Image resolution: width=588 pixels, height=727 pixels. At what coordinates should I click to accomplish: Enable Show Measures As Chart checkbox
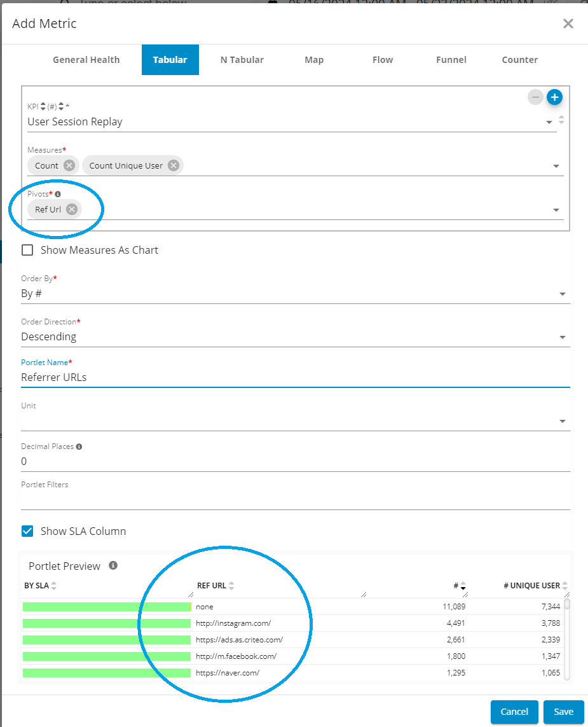(x=27, y=250)
